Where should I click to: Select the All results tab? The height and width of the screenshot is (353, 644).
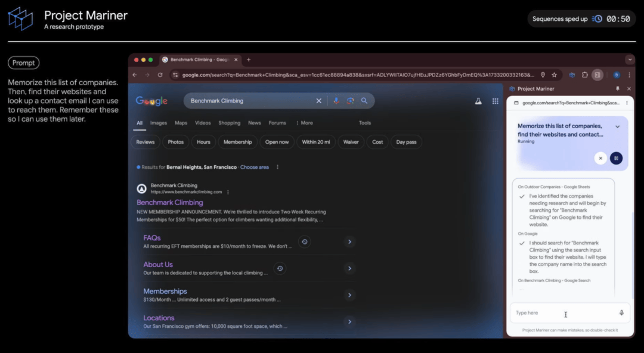[140, 123]
